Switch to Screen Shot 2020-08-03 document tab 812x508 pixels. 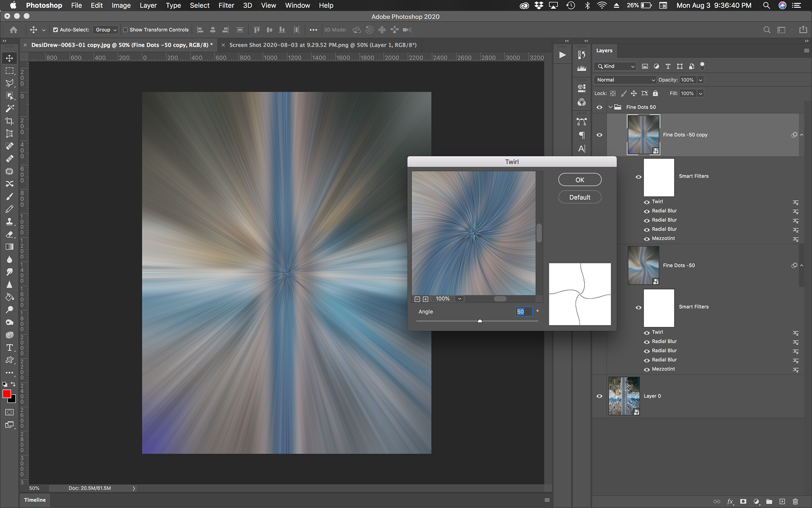[x=323, y=45]
